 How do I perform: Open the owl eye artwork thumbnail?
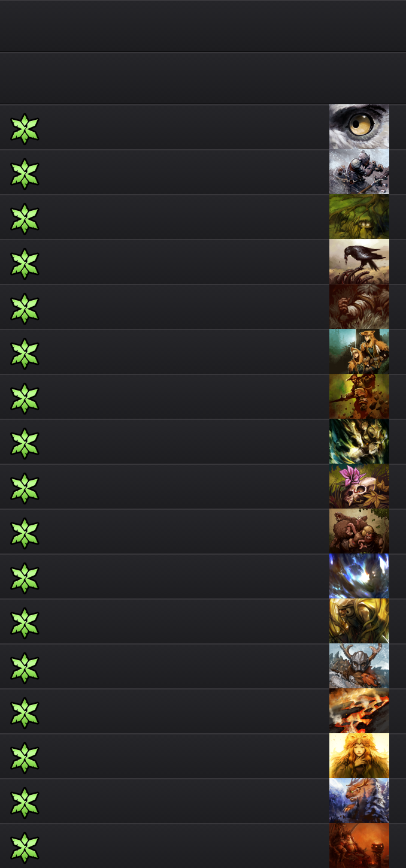[x=359, y=127]
